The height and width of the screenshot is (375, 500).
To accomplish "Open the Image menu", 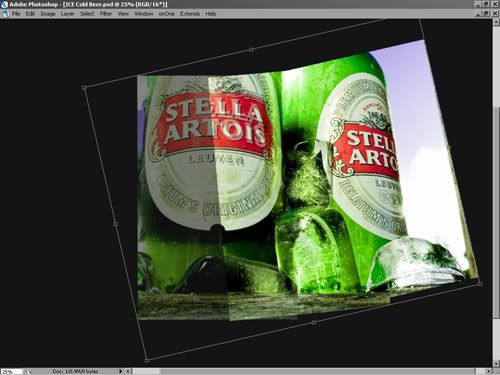I will pyautogui.click(x=48, y=14).
